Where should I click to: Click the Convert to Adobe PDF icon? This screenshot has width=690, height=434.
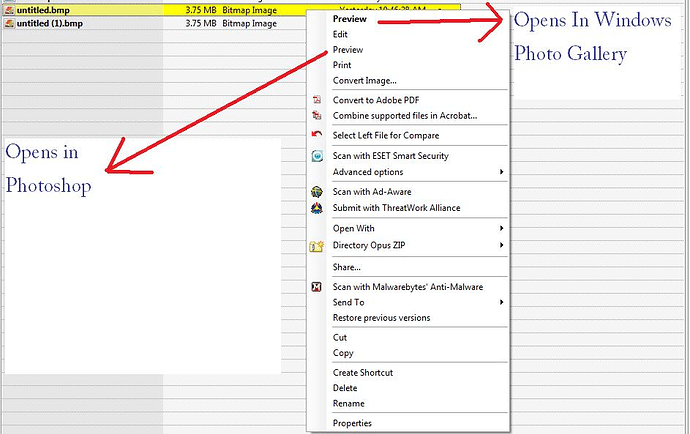(x=316, y=100)
